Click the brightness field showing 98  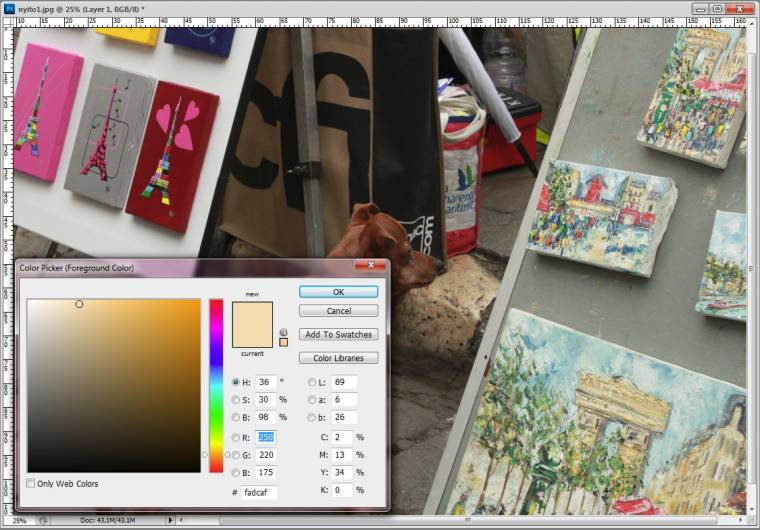click(266, 417)
